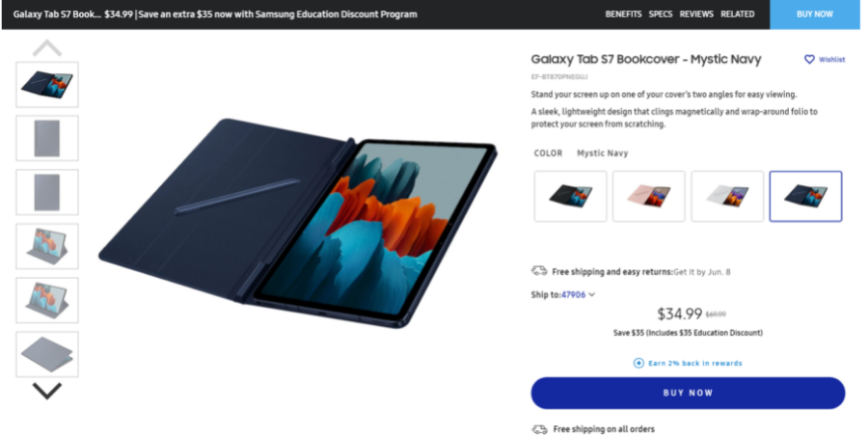Click the light blue BUY NOW header button
Viewport: 868px width, 439px height.
815,14
